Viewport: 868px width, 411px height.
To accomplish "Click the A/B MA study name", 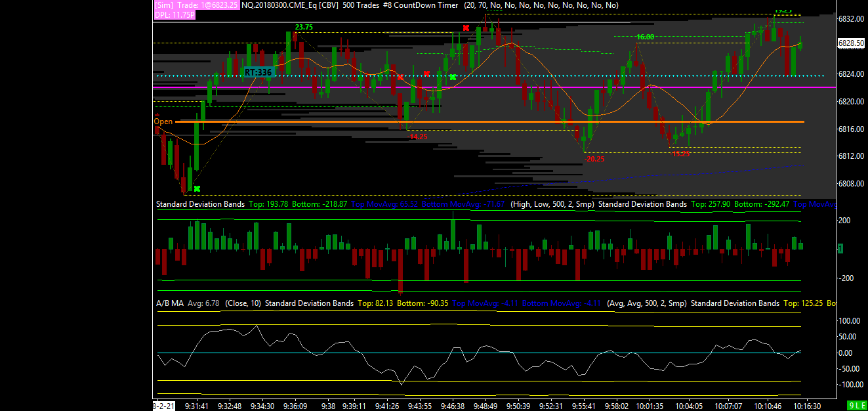I will point(170,303).
